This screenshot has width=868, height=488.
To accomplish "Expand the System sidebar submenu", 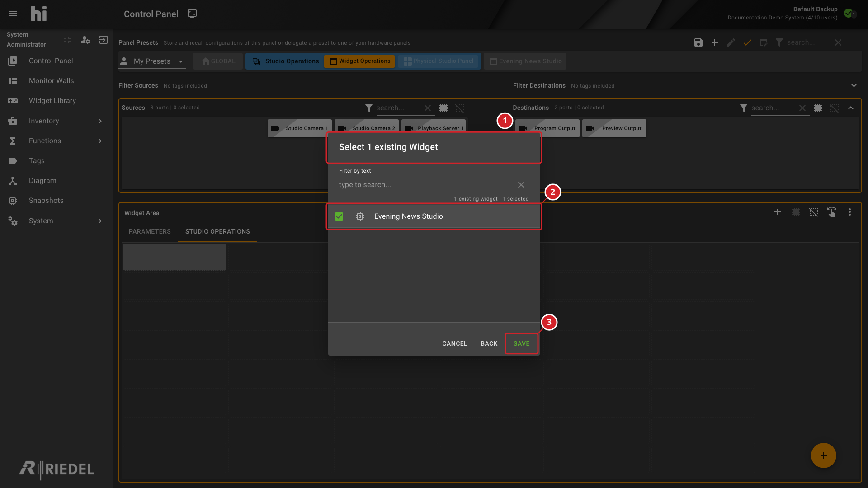I will coord(100,221).
